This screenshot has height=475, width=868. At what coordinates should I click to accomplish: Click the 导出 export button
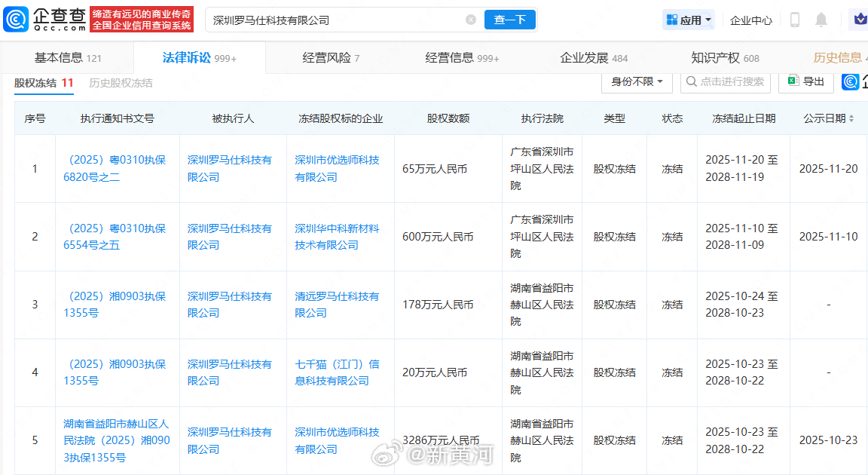(x=806, y=81)
